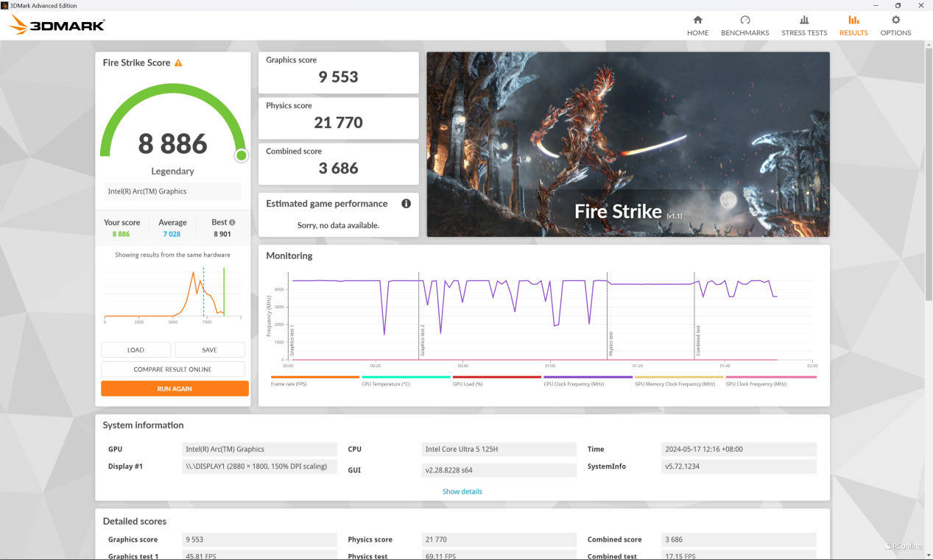This screenshot has width=933, height=560.
Task: Click the 3DMark app icon in title bar
Action: click(x=4, y=5)
